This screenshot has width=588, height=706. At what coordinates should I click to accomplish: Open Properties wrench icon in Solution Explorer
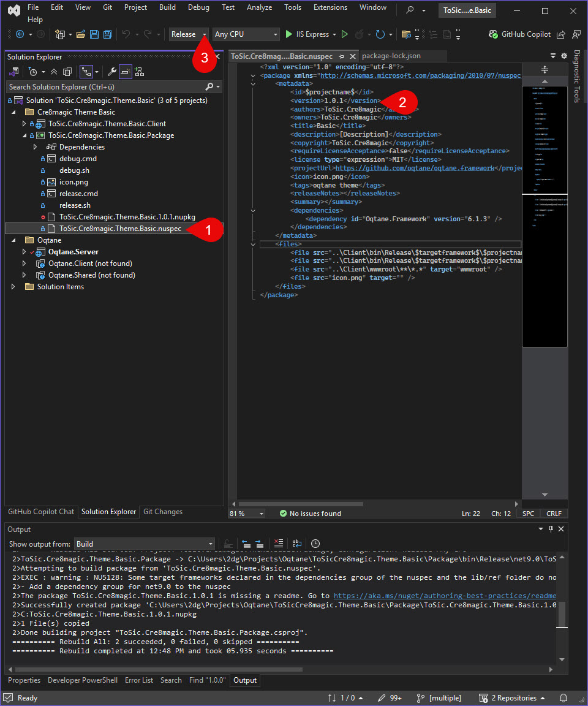[112, 72]
